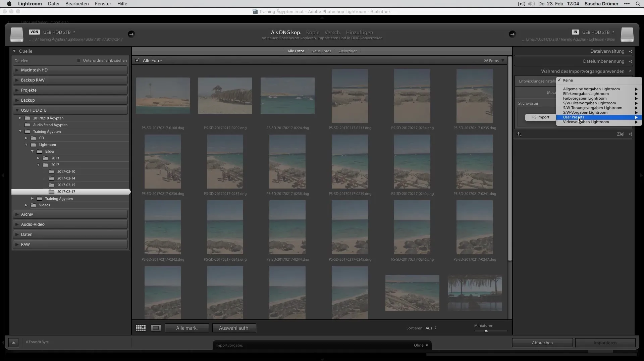Image resolution: width=644 pixels, height=361 pixels.
Task: Click the Alle mark. button
Action: 187,328
